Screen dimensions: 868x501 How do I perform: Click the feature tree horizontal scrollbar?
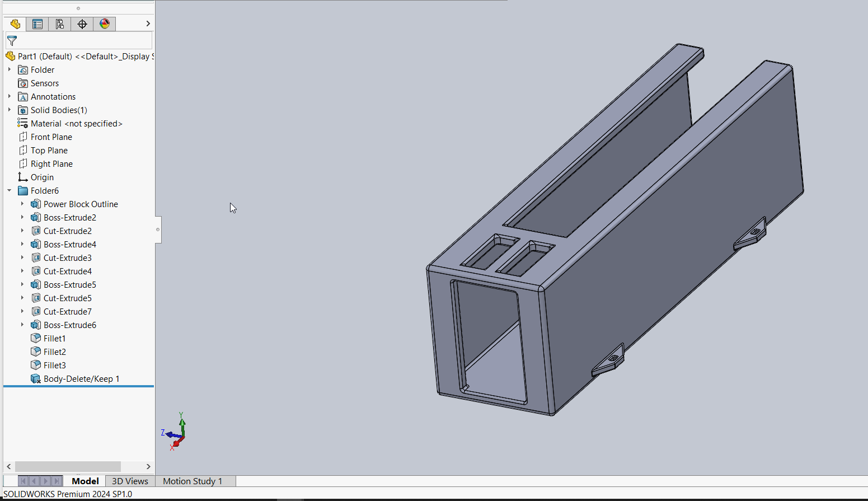click(67, 466)
